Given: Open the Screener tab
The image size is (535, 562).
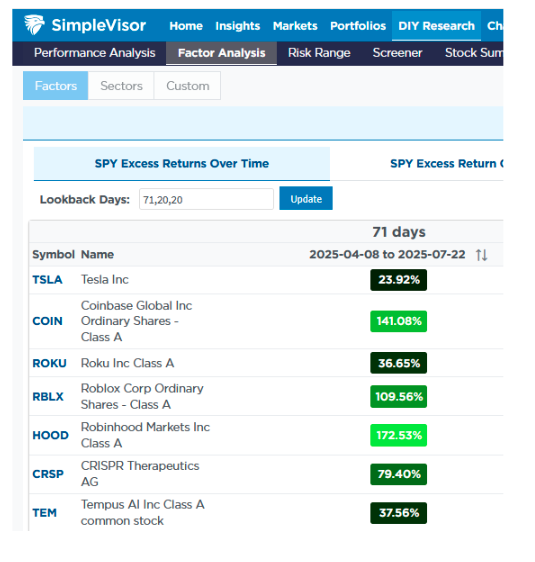Looking at the screenshot, I should [397, 53].
